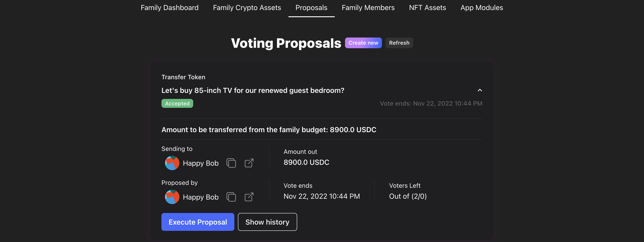Switch to App Modules tab

pos(481,8)
